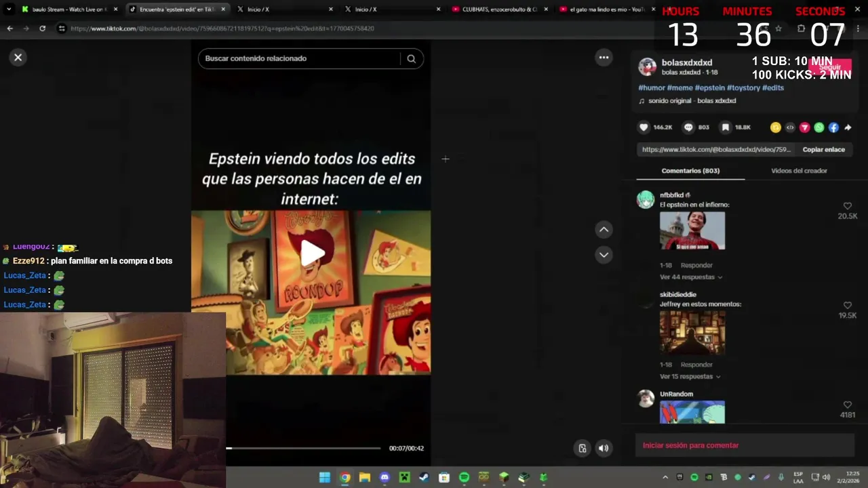868x488 pixels.
Task: Click browser back arrow
Action: [9, 28]
